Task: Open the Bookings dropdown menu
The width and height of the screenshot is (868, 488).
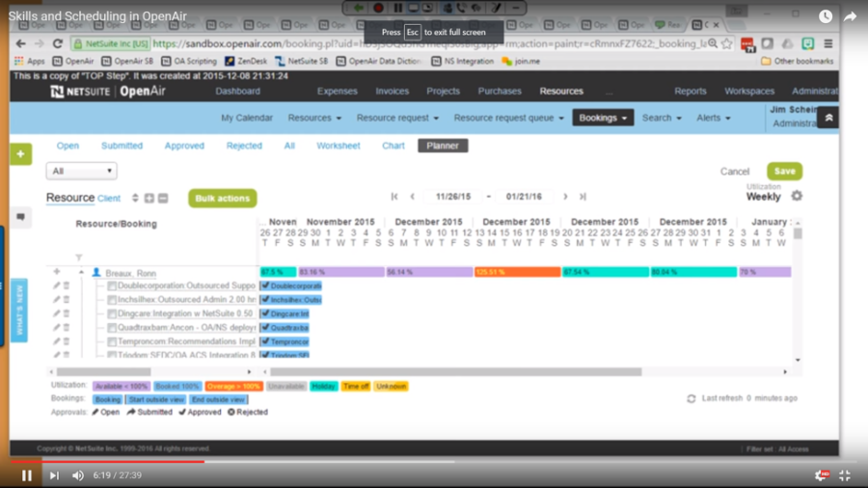Action: (603, 118)
